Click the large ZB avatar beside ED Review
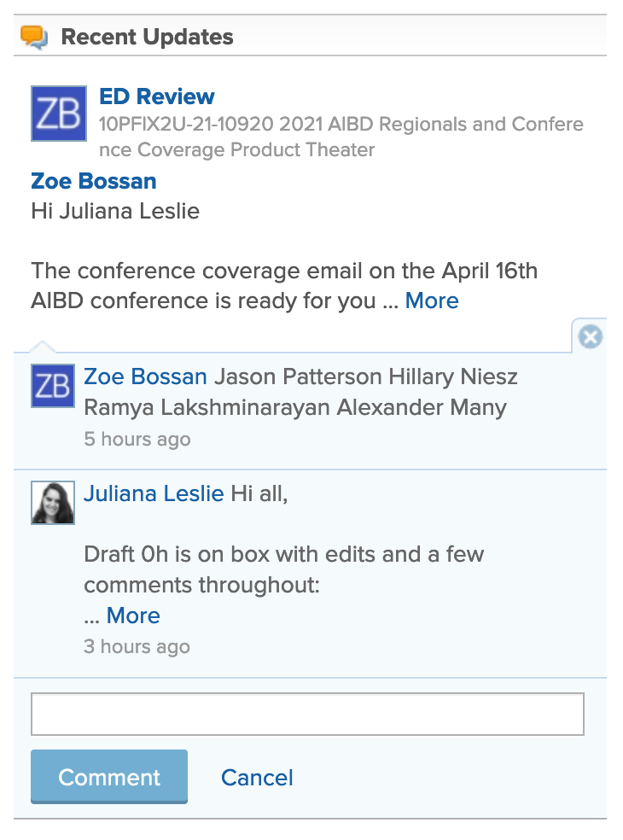The height and width of the screenshot is (840, 623). (x=58, y=114)
